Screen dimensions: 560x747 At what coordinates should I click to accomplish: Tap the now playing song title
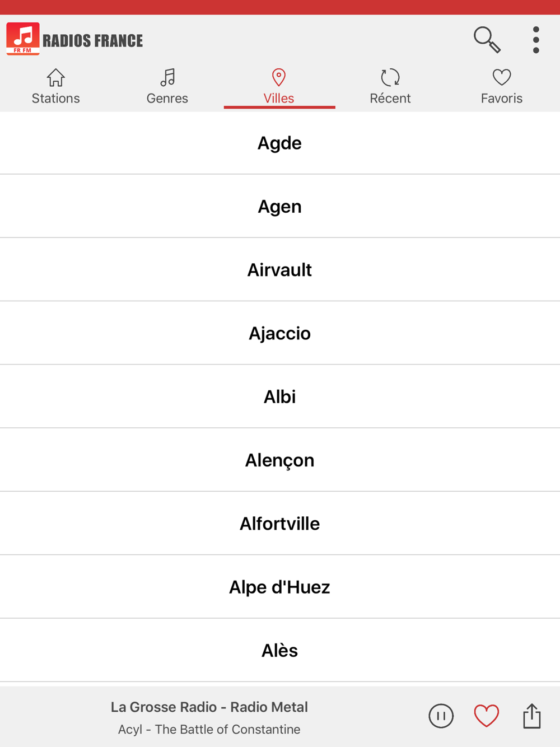pyautogui.click(x=209, y=729)
